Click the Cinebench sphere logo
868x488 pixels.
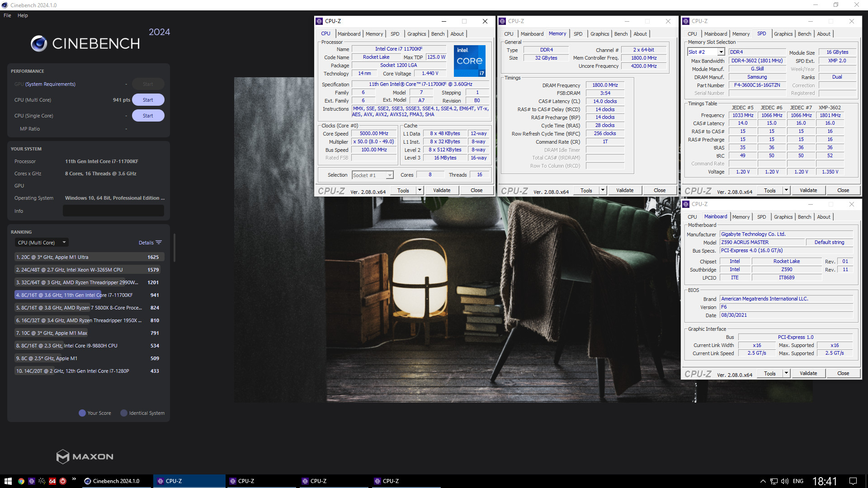(x=39, y=43)
